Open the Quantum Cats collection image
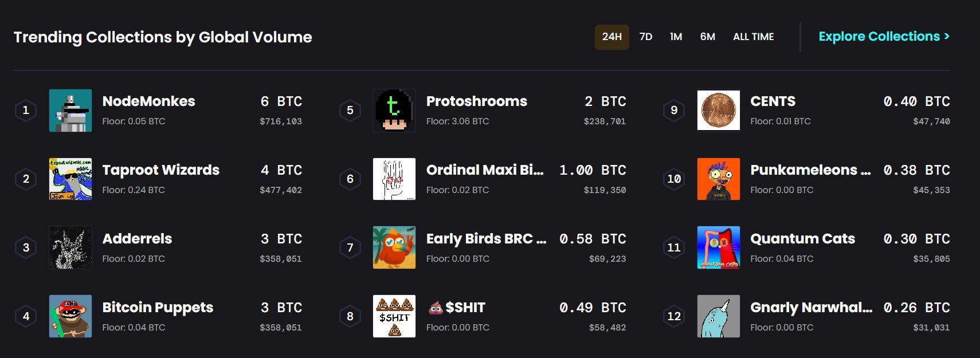This screenshot has width=980, height=358. (x=719, y=247)
